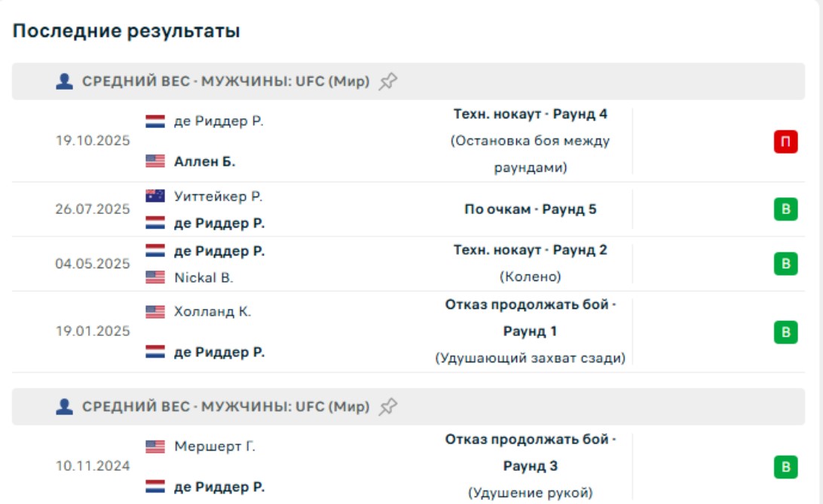Open the СРЕДНИЙ ВЕС league header above the Аллен fight
Screen dimensions: 823x504
pos(225,81)
